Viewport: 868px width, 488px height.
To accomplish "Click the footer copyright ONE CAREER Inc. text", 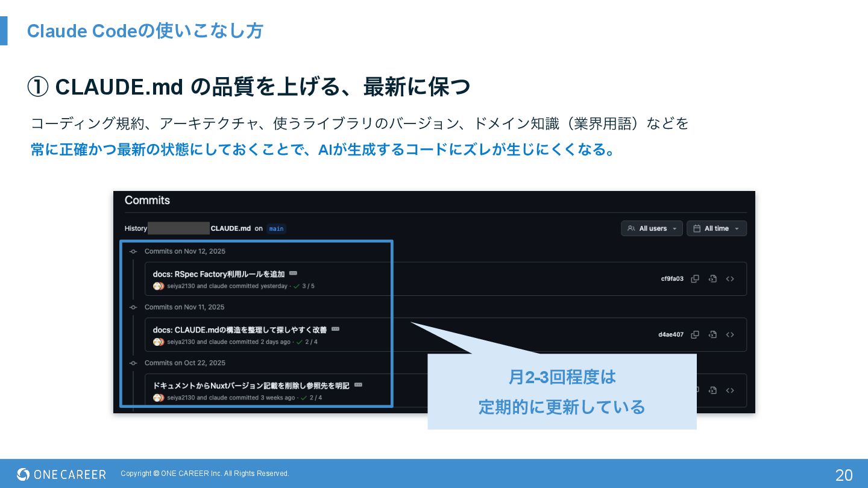I will point(205,474).
